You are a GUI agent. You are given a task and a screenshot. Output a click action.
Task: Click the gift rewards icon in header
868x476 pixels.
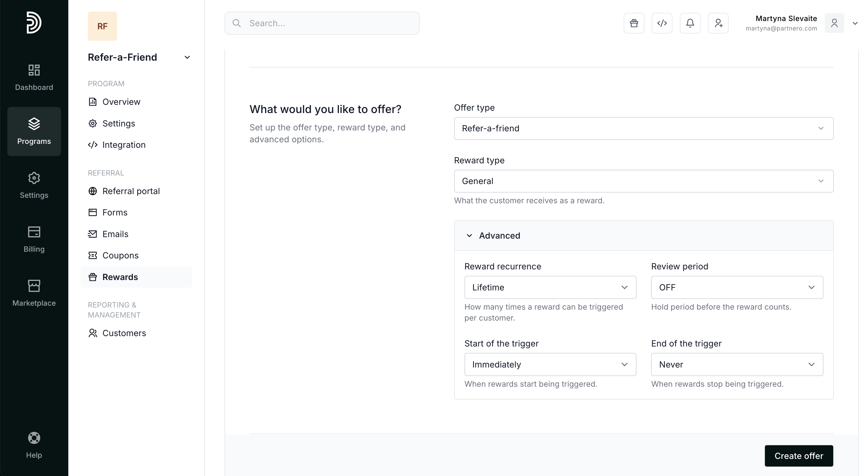pyautogui.click(x=633, y=23)
